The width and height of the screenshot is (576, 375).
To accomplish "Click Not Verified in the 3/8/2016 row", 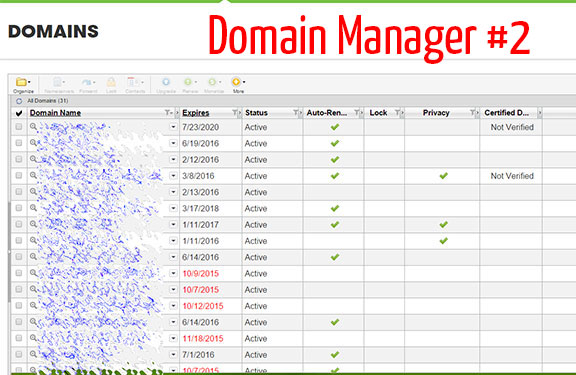I will 512,176.
